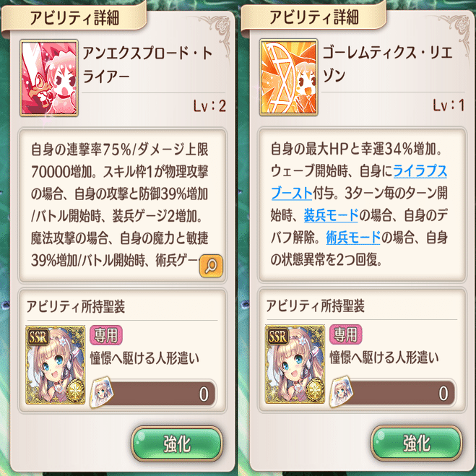Click the ゴーレムティクス・リエゾン ability icon

point(288,77)
